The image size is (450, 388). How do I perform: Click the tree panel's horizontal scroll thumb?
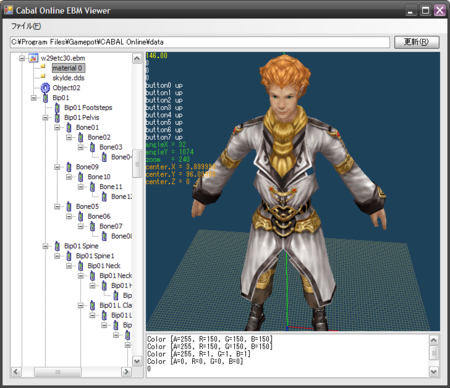[x=58, y=372]
